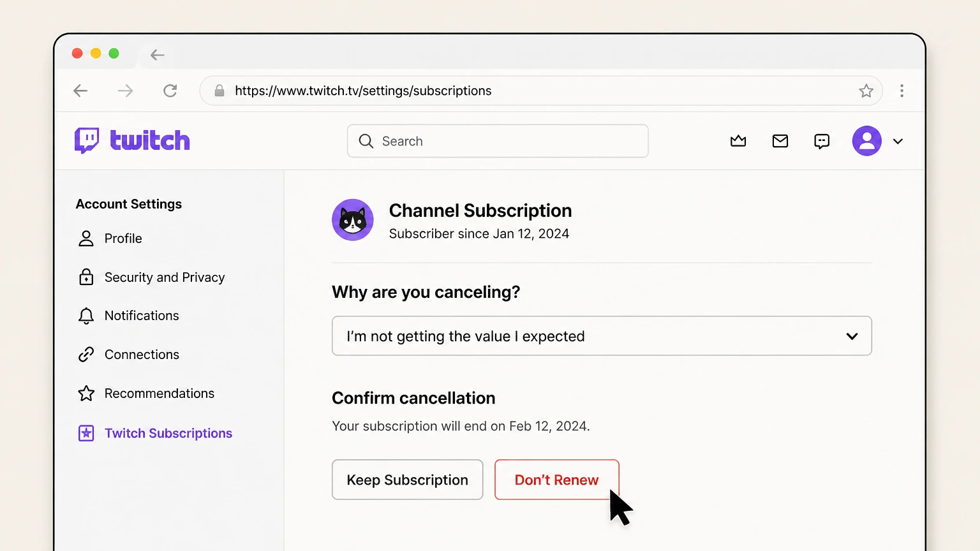Viewport: 980px width, 551px height.
Task: Click the Notifications bell icon
Action: click(86, 316)
